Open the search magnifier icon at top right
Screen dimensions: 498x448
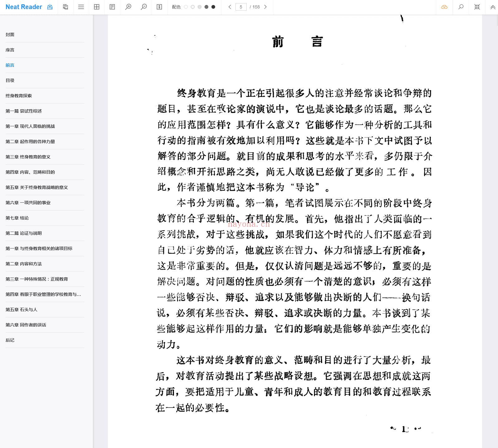[x=461, y=7]
